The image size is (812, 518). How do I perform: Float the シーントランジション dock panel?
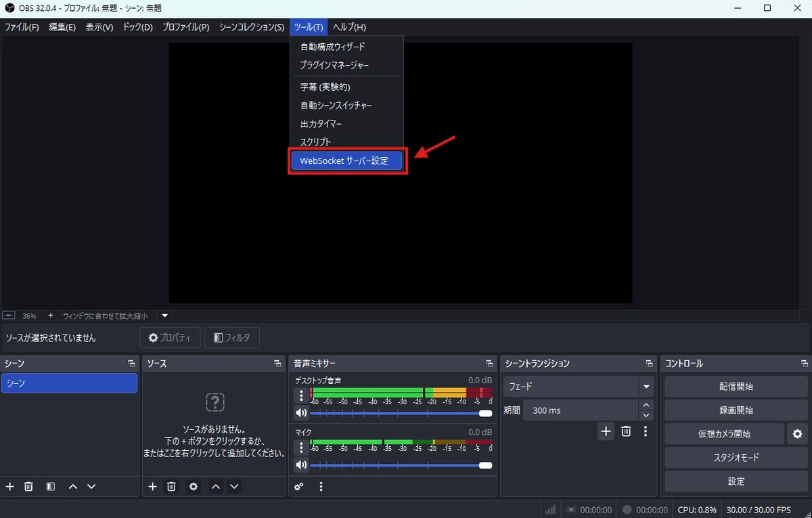click(x=650, y=364)
